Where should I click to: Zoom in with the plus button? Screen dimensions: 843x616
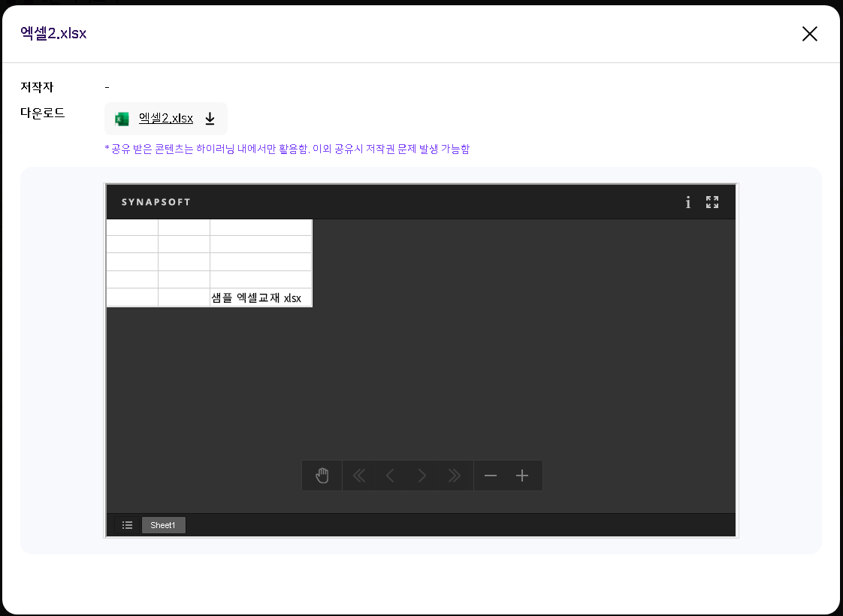[x=523, y=476]
